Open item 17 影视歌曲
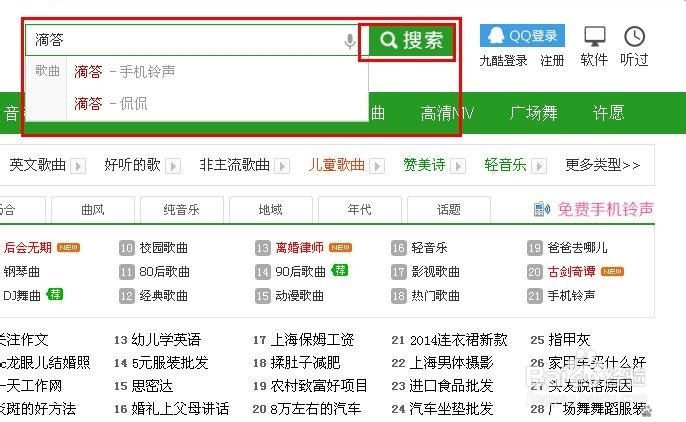The height and width of the screenshot is (422, 686). [x=436, y=272]
